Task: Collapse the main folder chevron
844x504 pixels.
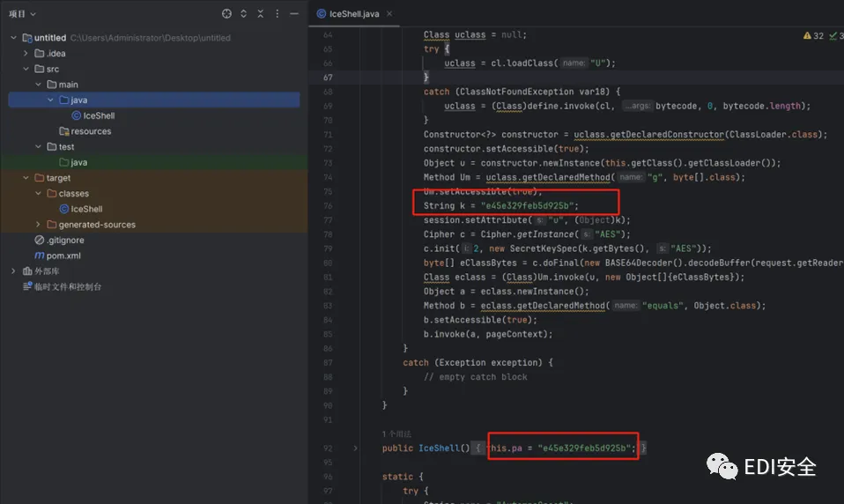Action: pos(38,85)
